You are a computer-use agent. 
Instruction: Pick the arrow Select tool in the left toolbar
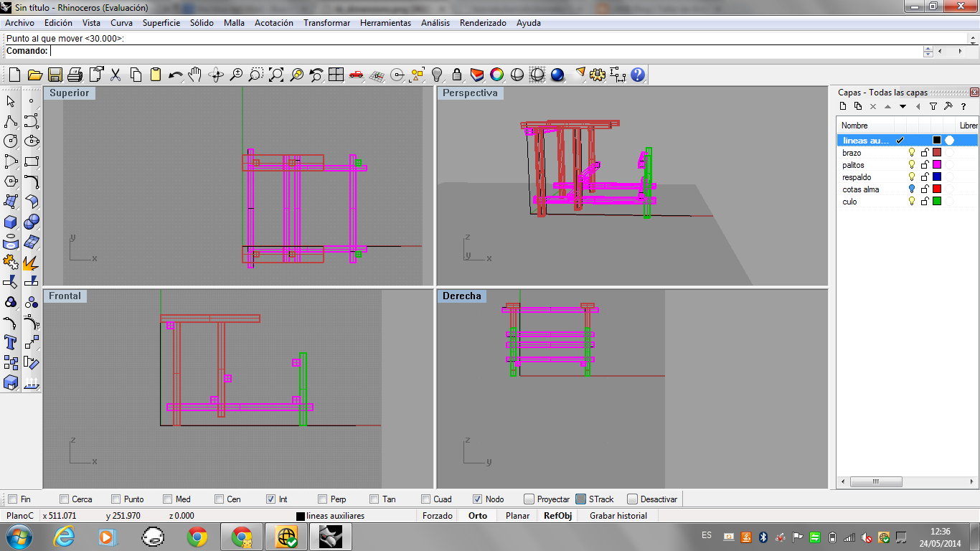11,101
